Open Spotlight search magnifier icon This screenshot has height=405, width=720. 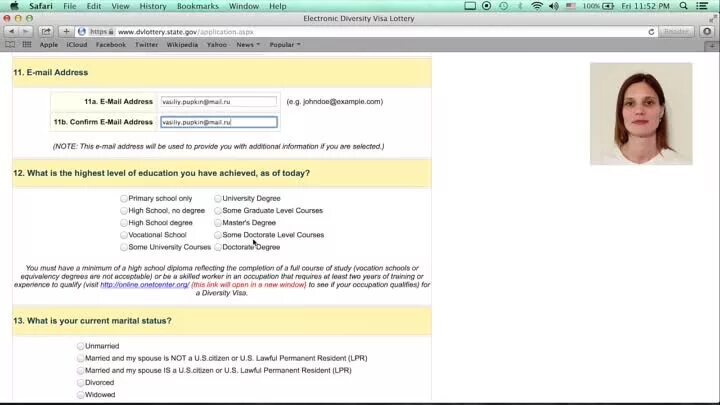click(x=684, y=6)
